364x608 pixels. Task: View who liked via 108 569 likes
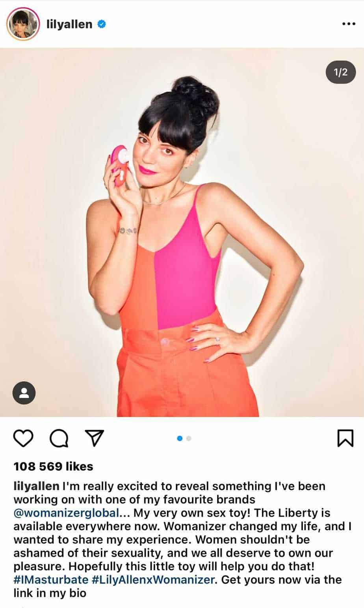point(53,466)
